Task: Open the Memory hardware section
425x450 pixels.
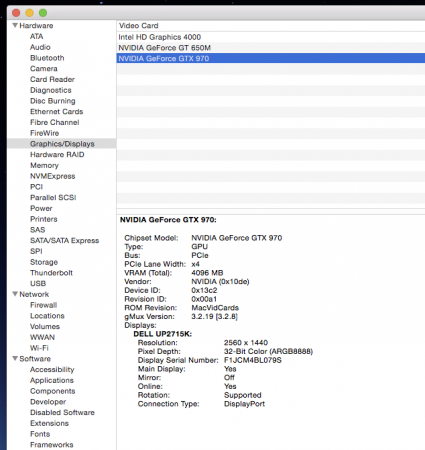Action: pos(44,165)
